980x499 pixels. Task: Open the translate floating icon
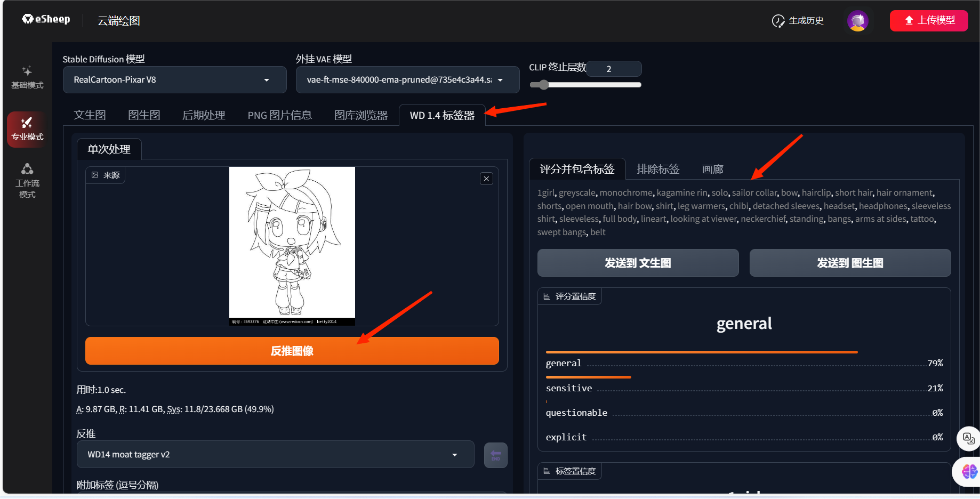968,439
